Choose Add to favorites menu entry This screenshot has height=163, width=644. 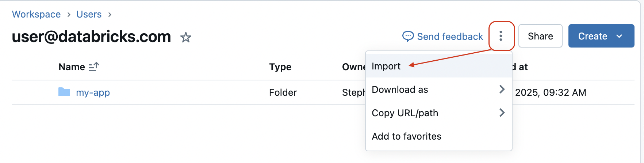[x=406, y=136]
